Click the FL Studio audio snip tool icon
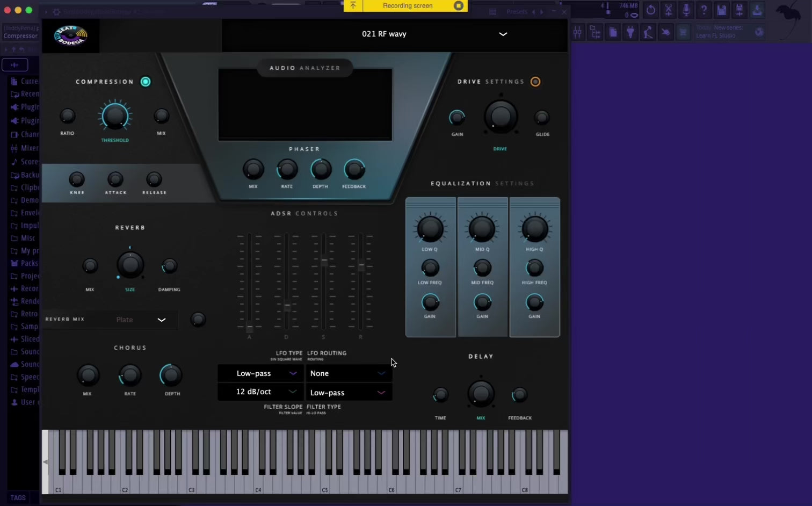The image size is (812, 506). tap(668, 10)
